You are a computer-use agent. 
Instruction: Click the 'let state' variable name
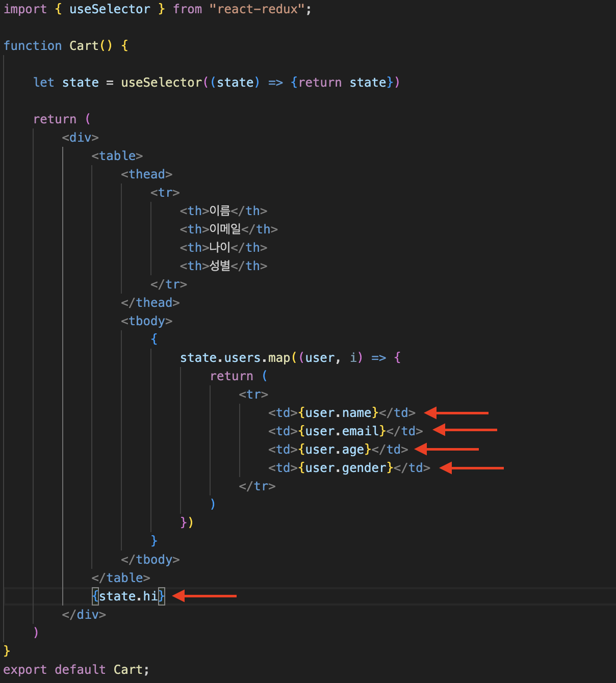[81, 83]
